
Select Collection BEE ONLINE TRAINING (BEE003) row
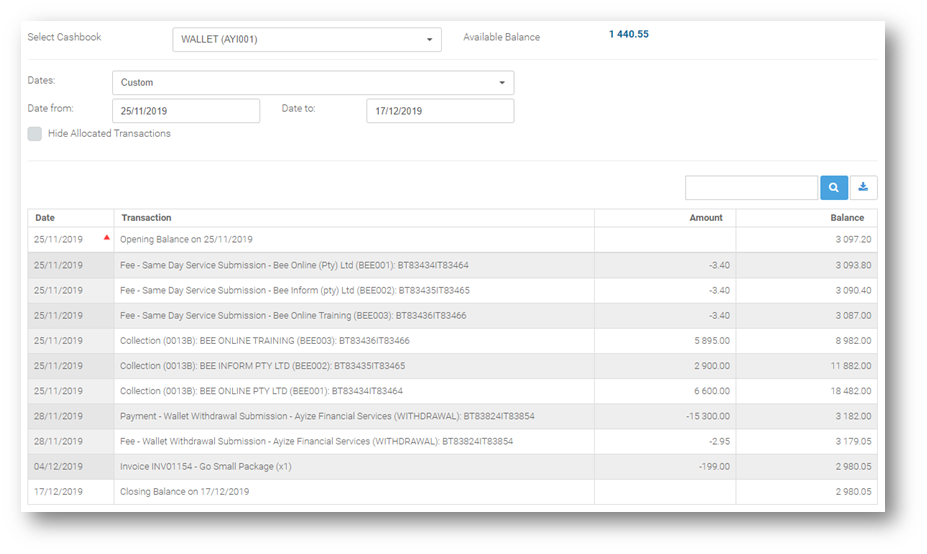point(452,341)
